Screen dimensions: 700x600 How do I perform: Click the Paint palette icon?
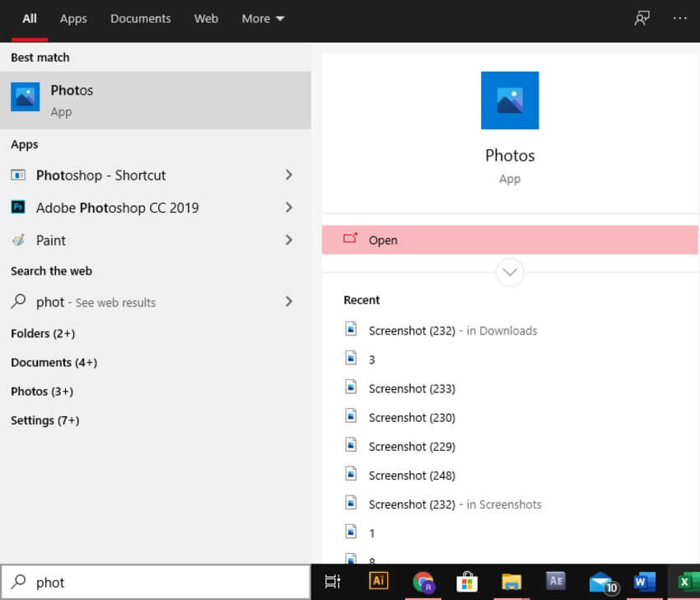pos(18,240)
